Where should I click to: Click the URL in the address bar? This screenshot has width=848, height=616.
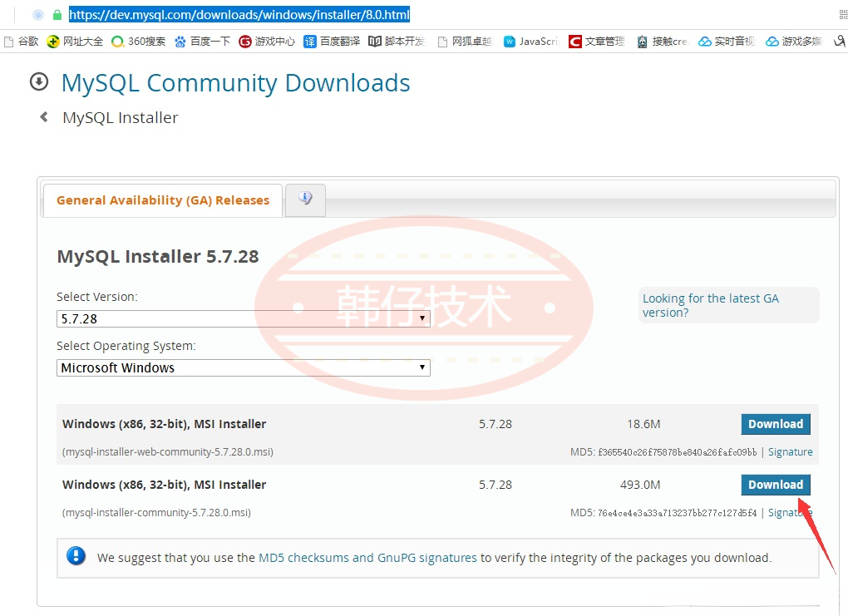[239, 15]
